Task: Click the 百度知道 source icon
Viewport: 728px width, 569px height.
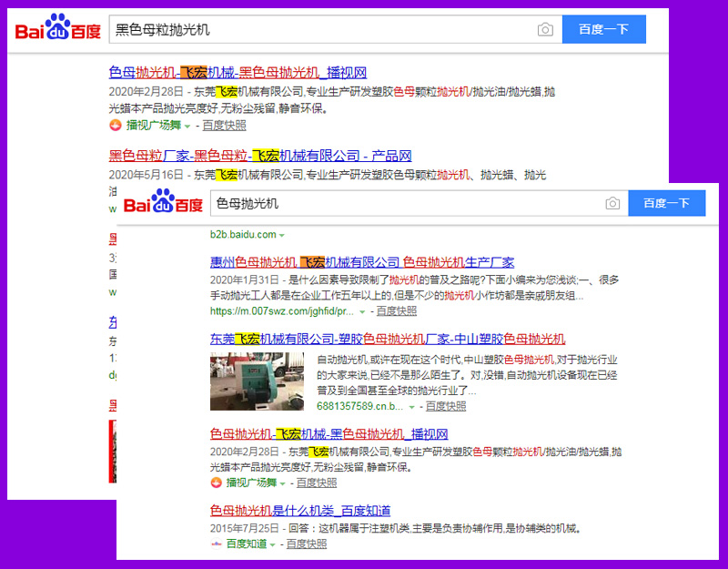Action: pyautogui.click(x=216, y=544)
